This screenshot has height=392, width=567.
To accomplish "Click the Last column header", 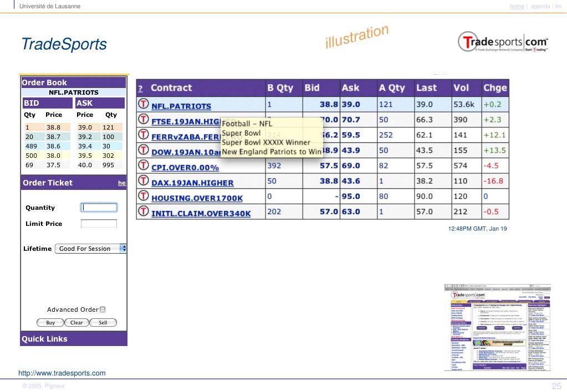I will coord(426,88).
